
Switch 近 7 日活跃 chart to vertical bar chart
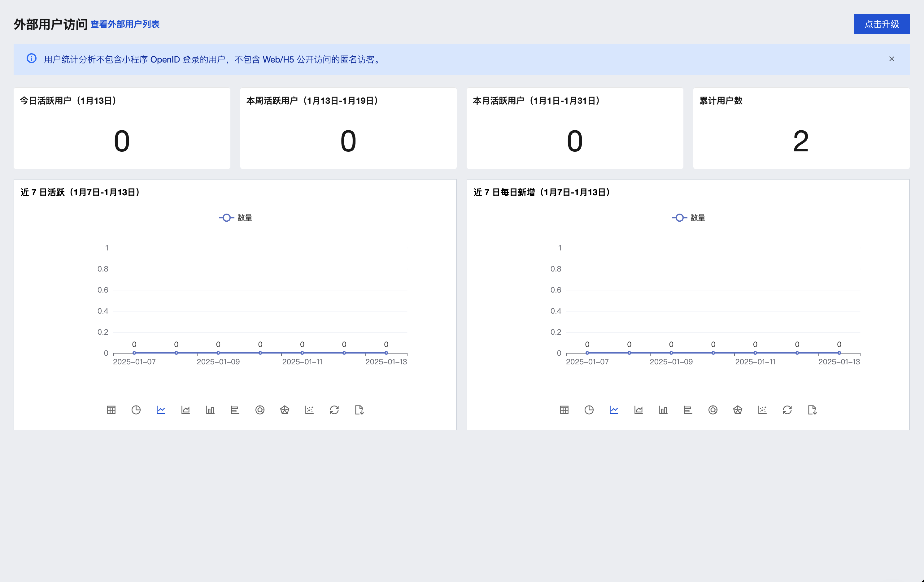210,410
